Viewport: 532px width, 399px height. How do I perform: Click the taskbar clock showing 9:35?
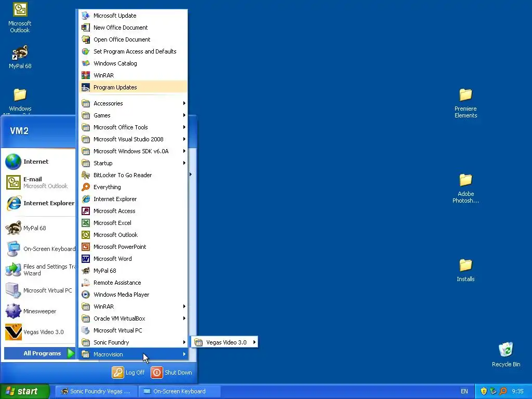point(517,391)
